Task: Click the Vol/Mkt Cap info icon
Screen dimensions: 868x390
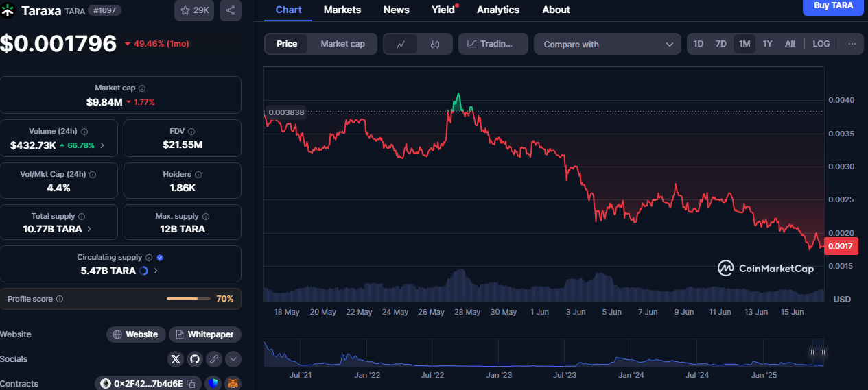Action: tap(93, 175)
